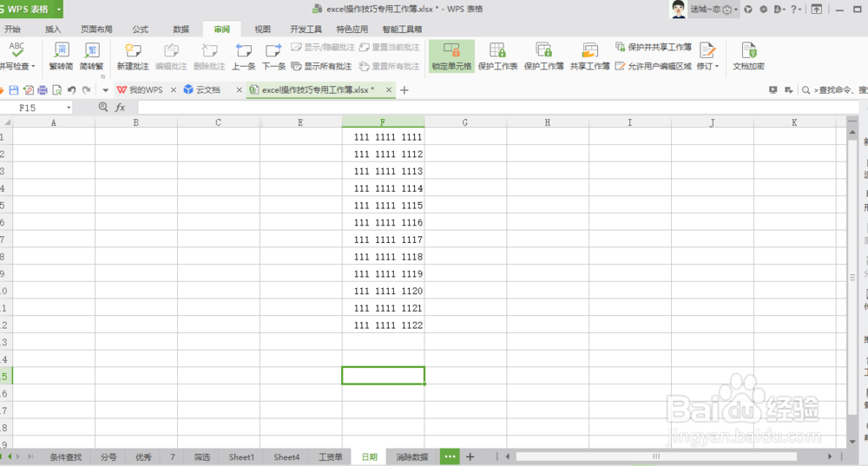Undo the last action
Screen dimensions: 868x466
[71, 89]
